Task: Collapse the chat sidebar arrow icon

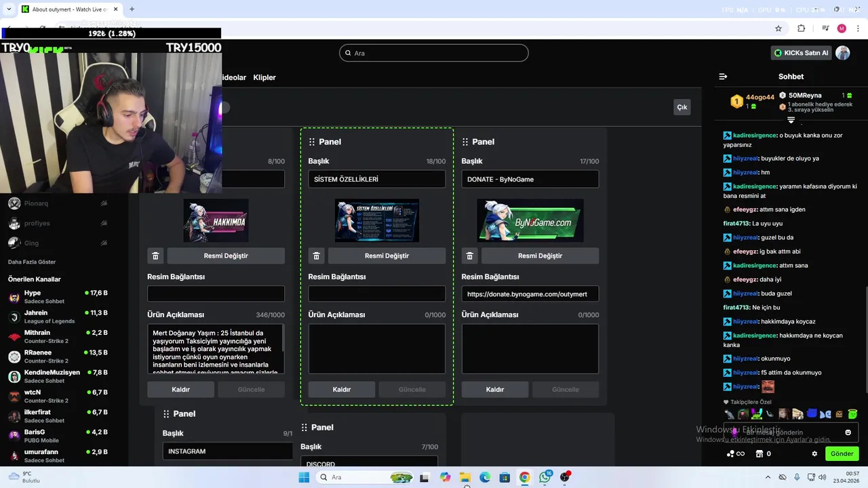Action: coord(723,77)
